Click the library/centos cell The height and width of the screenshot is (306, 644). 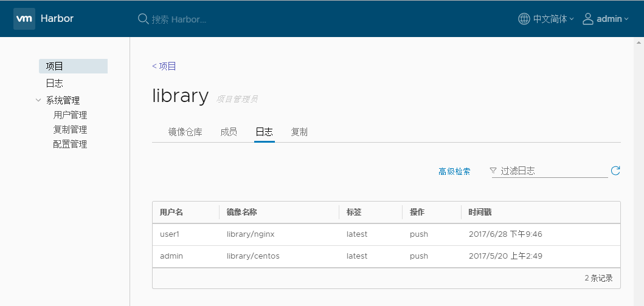(253, 256)
